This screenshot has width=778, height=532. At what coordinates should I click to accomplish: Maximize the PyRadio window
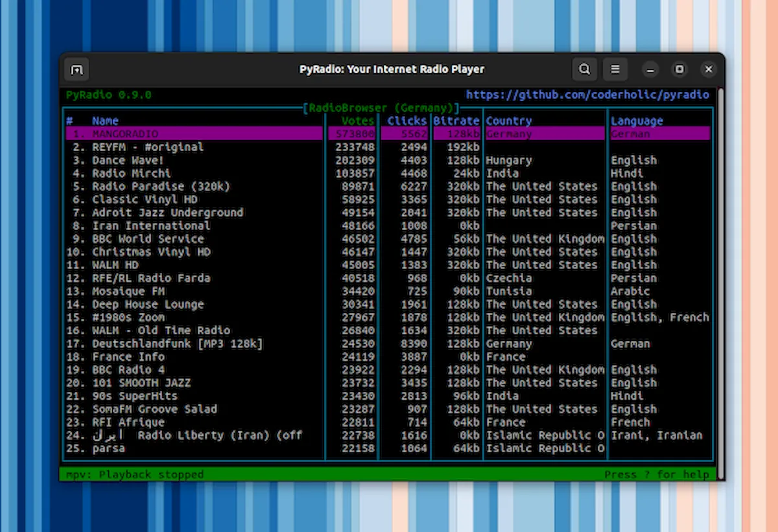coord(679,69)
